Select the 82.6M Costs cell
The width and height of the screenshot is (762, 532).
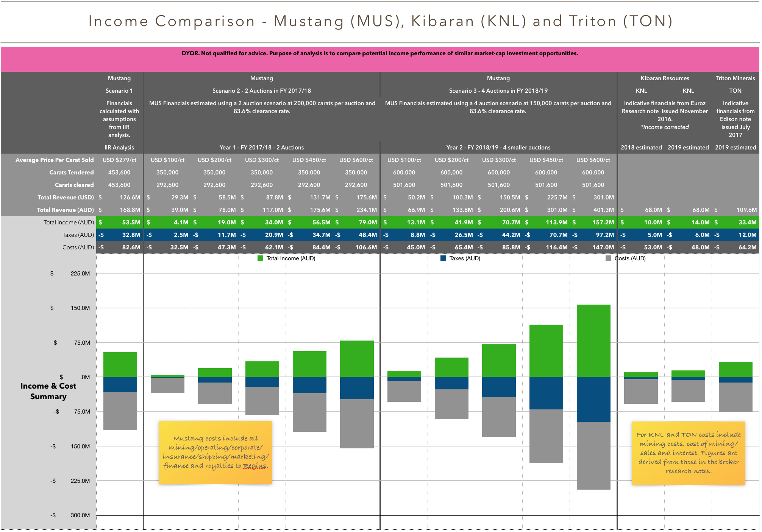[x=120, y=247]
